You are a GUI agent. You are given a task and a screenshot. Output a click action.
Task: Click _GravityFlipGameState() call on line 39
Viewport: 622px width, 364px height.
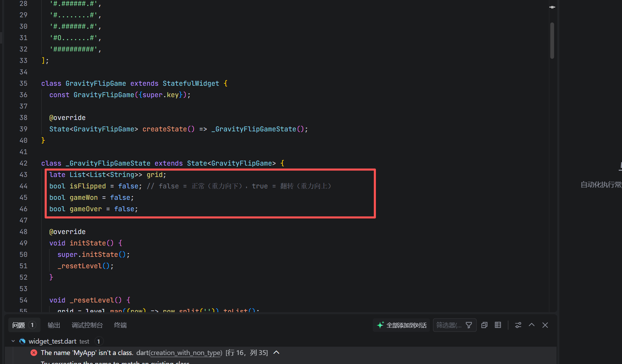tap(258, 129)
